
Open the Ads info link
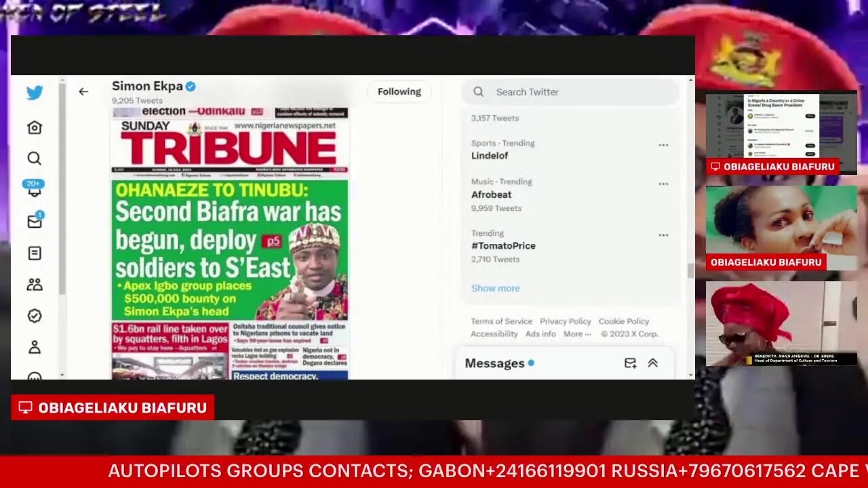coord(540,333)
